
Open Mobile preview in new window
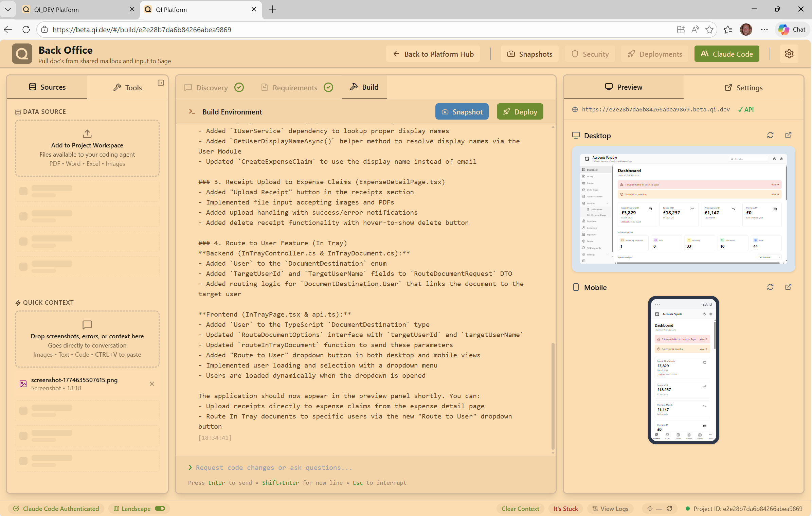point(788,287)
